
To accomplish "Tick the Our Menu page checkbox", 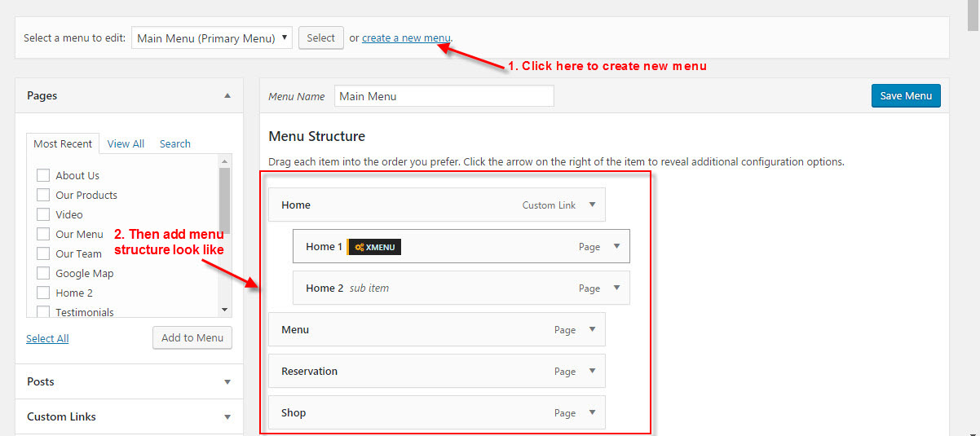I will 43,234.
